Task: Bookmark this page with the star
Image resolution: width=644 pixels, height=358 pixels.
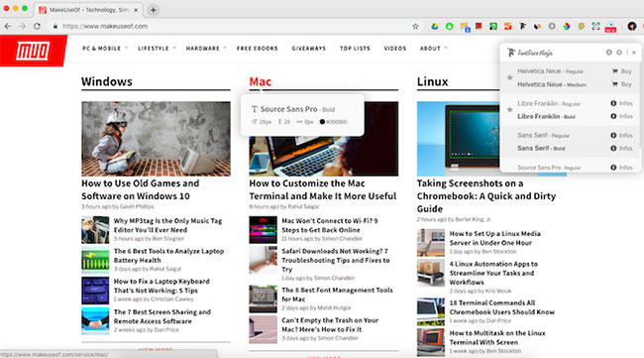Action: [x=415, y=27]
